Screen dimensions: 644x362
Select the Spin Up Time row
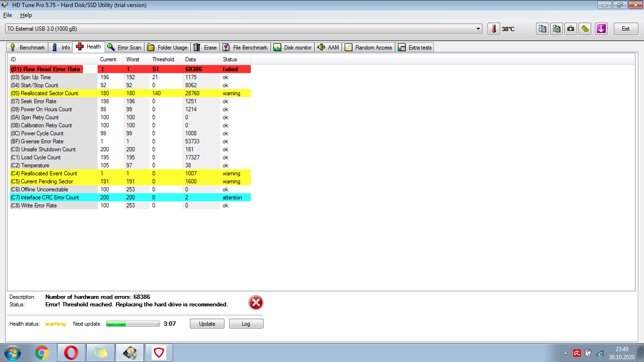click(x=130, y=77)
